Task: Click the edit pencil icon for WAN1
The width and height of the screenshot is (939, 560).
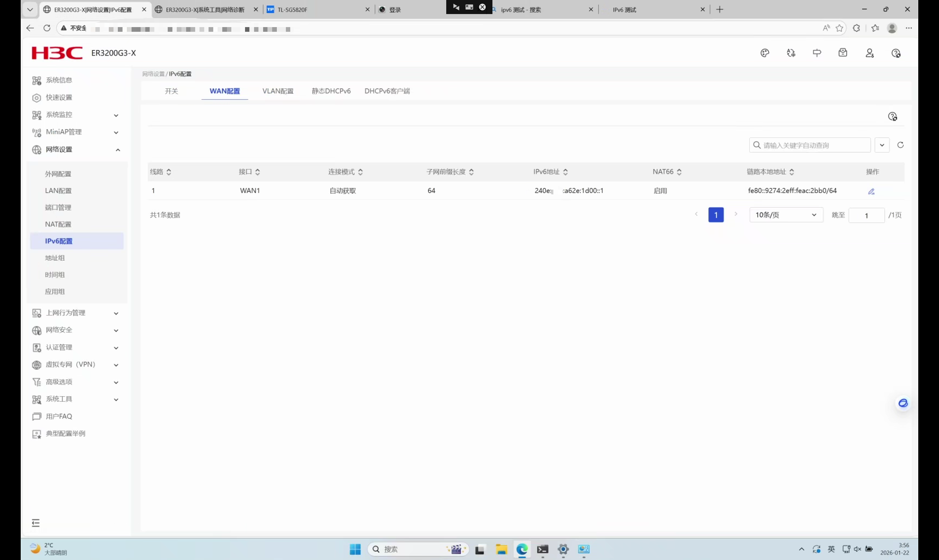Action: coord(871,191)
